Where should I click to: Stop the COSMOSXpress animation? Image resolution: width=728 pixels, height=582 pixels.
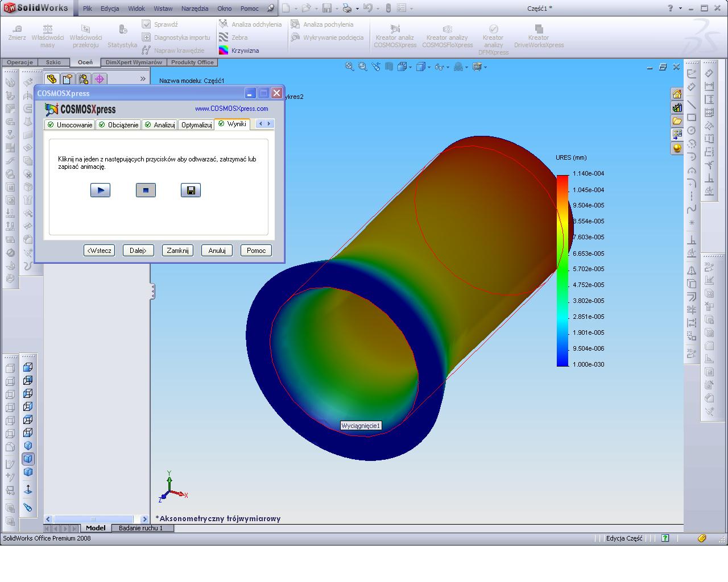click(146, 190)
